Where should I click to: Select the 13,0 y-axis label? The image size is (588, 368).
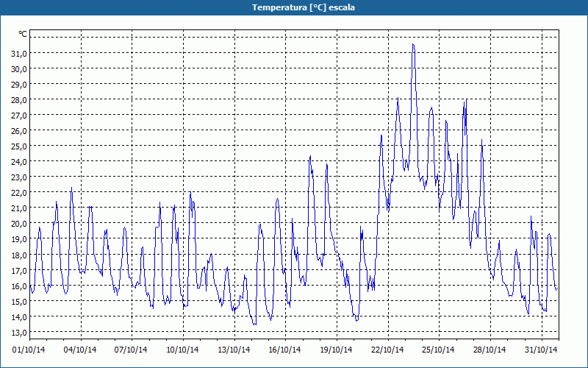click(19, 333)
